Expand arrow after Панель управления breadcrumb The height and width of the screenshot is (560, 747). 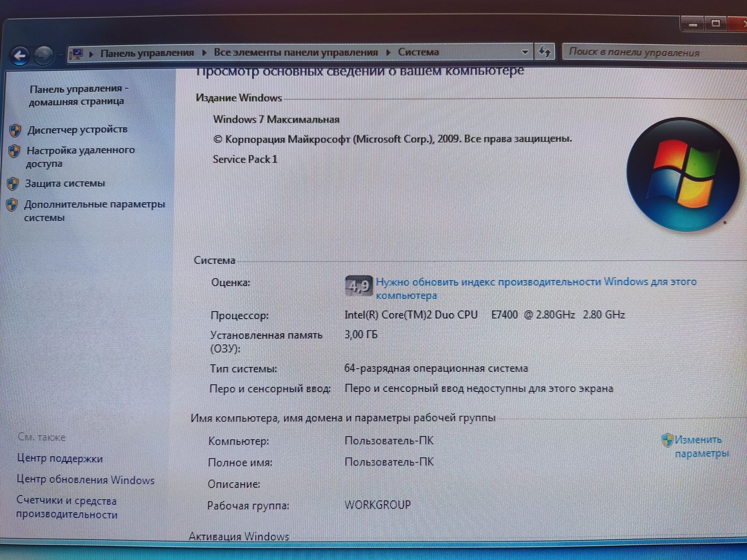[204, 53]
